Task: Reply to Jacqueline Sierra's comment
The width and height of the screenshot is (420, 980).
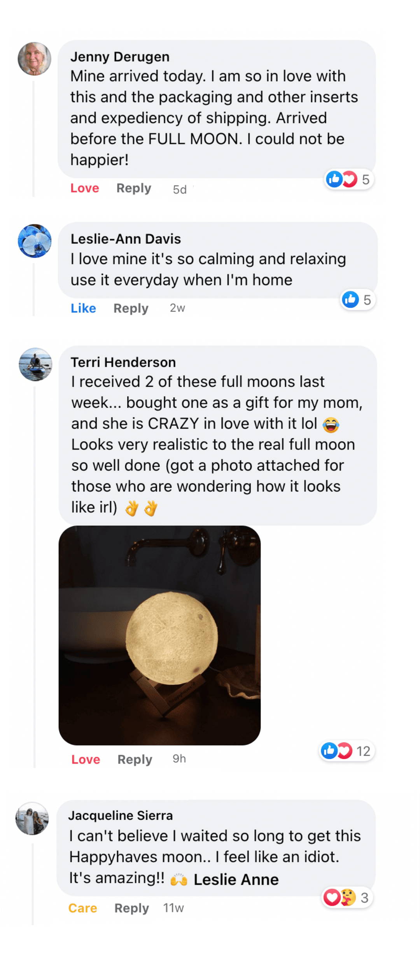Action: (131, 908)
